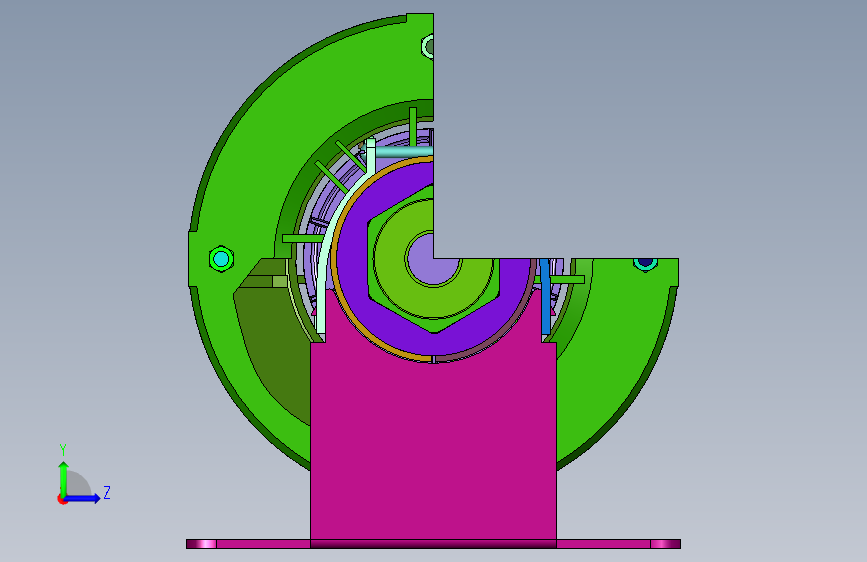Select the violet ring surrounding the hex nut

(x=354, y=260)
